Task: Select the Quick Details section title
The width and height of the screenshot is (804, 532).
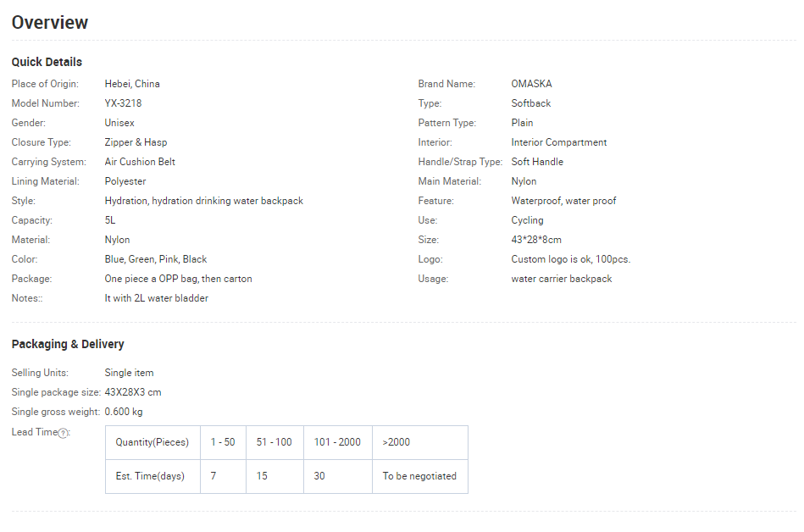Action: (x=47, y=62)
